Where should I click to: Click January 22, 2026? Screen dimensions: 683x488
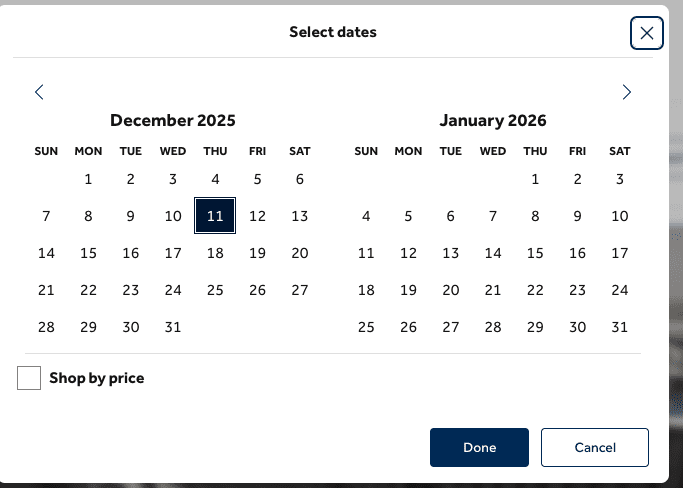535,290
